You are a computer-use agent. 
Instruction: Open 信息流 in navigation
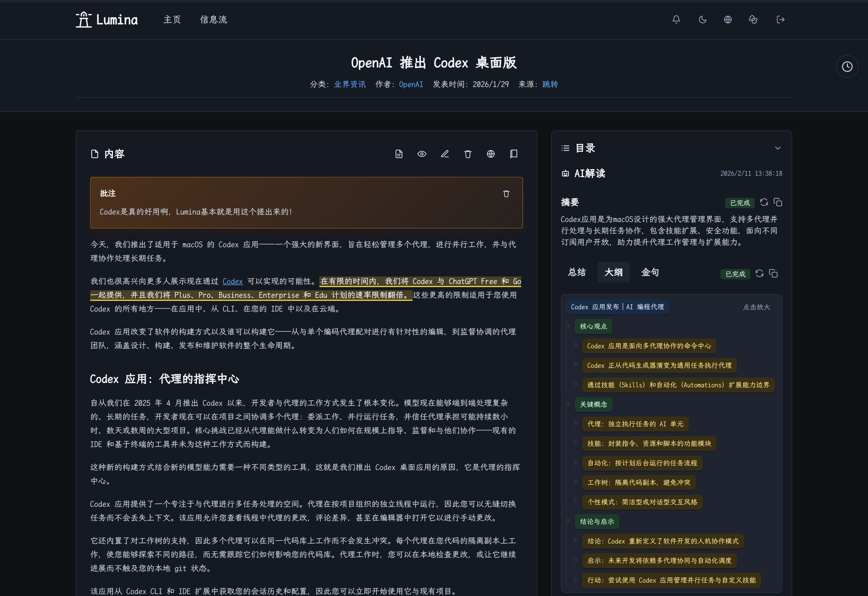tap(213, 20)
